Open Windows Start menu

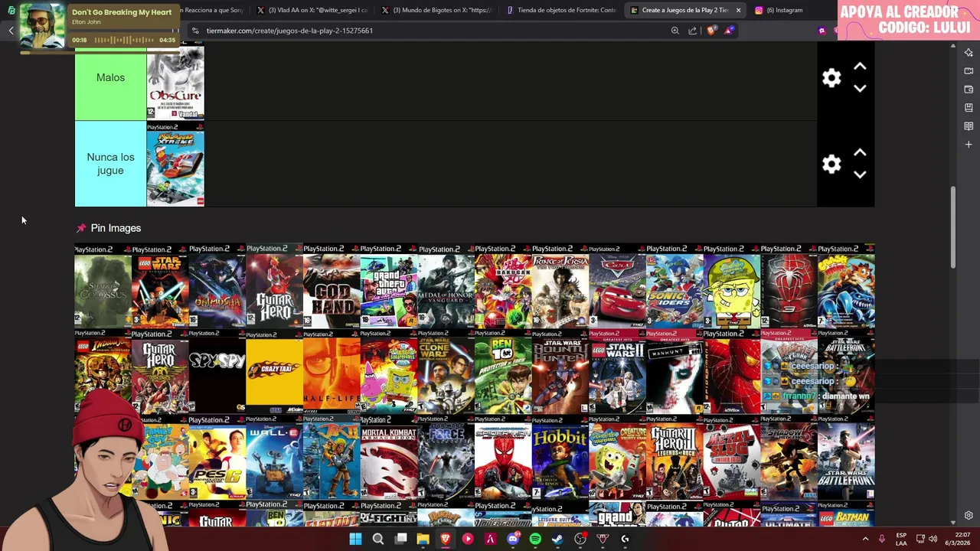(x=355, y=539)
